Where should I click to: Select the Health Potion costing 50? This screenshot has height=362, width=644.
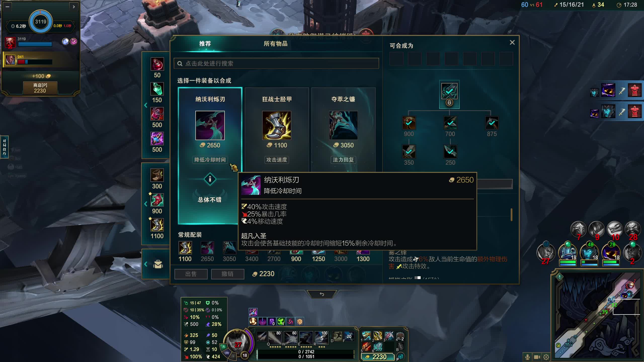(157, 64)
